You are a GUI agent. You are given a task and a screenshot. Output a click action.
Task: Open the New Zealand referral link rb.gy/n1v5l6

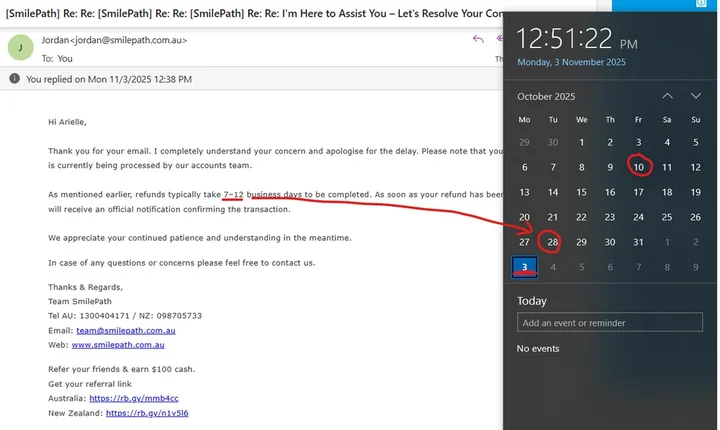pos(147,413)
